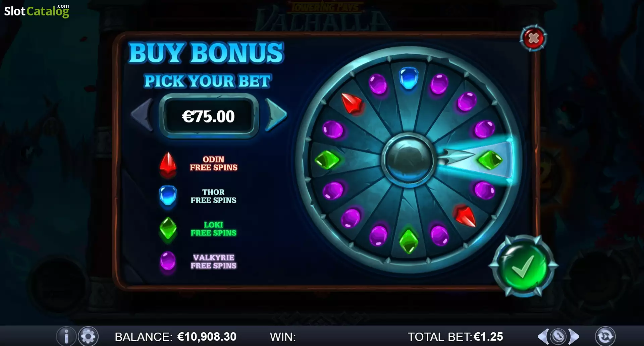This screenshot has height=346, width=644.
Task: Click the Odin Free Spins label
Action: [214, 164]
